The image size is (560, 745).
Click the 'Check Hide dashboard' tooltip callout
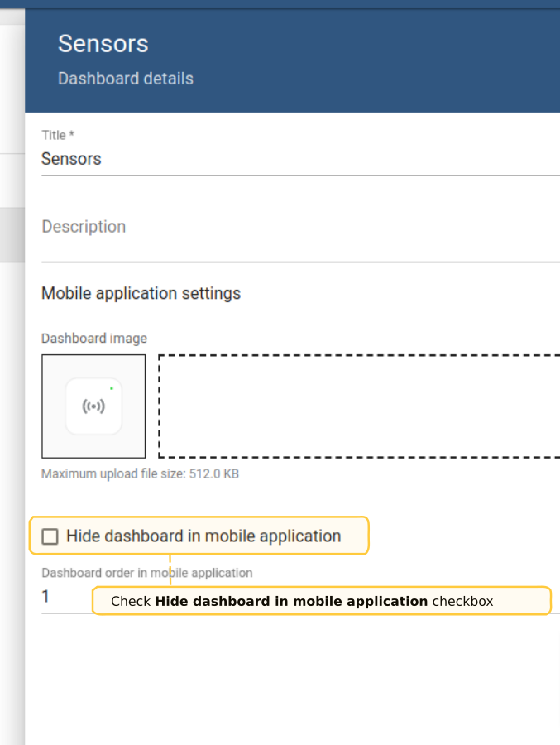(321, 601)
